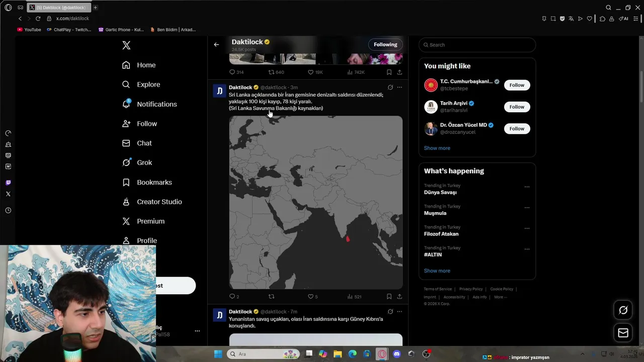This screenshot has width=644, height=362.
Task: Open the Chat section
Action: tap(137, 143)
